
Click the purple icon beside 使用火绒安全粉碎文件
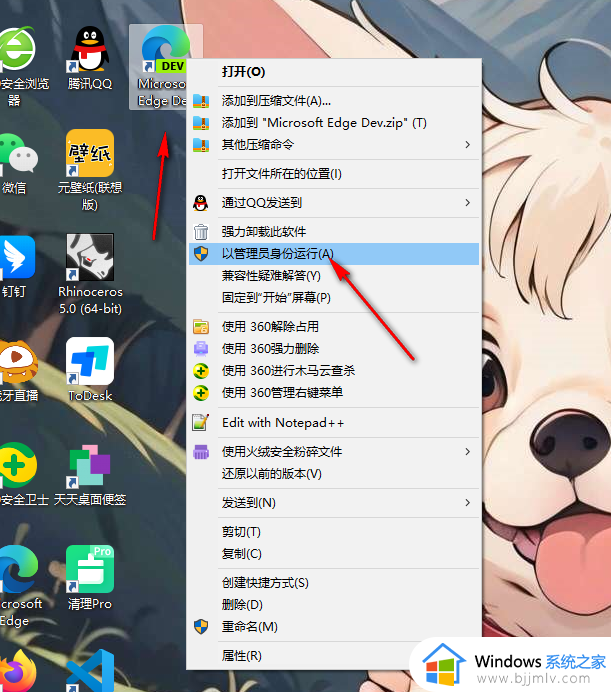[201, 451]
